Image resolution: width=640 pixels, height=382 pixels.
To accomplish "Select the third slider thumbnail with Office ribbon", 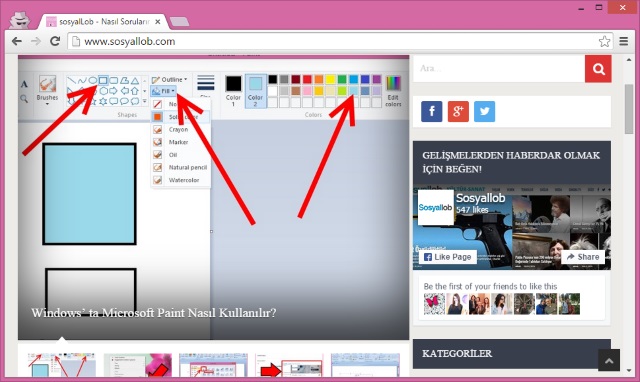I will (213, 365).
